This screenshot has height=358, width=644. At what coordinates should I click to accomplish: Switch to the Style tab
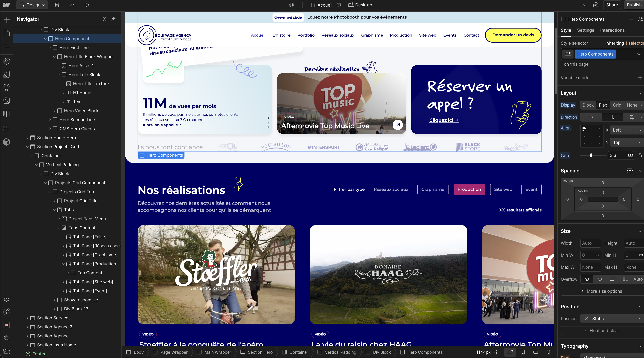(566, 30)
